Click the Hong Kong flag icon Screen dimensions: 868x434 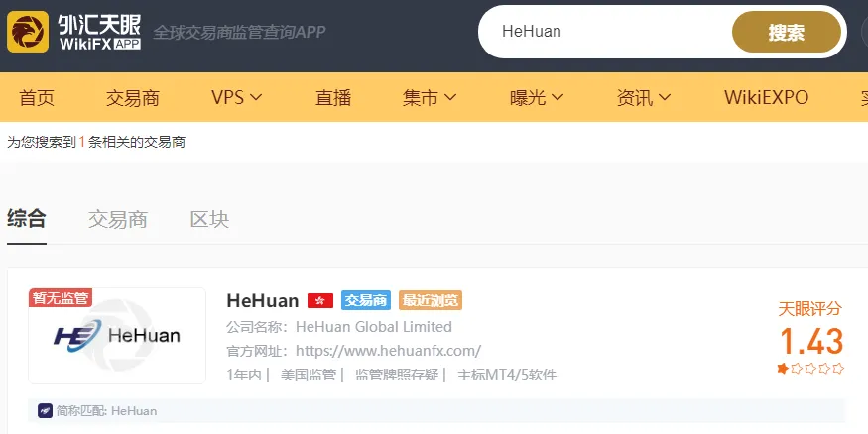tap(320, 300)
